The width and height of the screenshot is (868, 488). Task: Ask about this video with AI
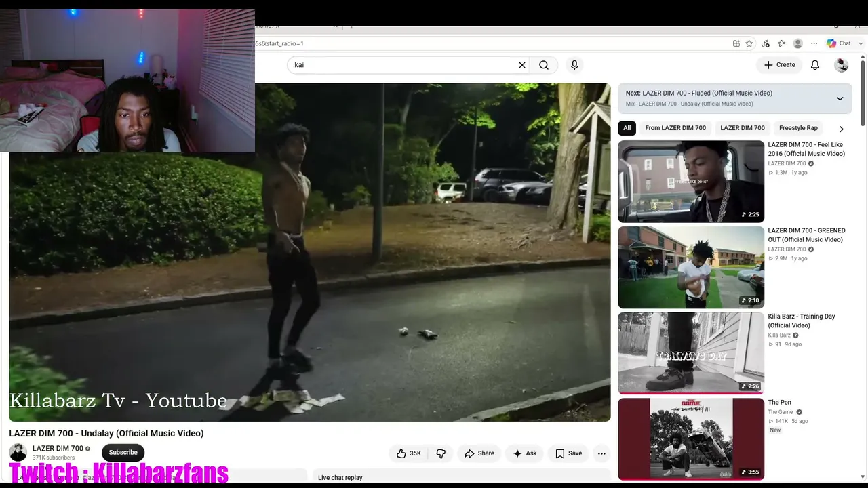tap(525, 453)
